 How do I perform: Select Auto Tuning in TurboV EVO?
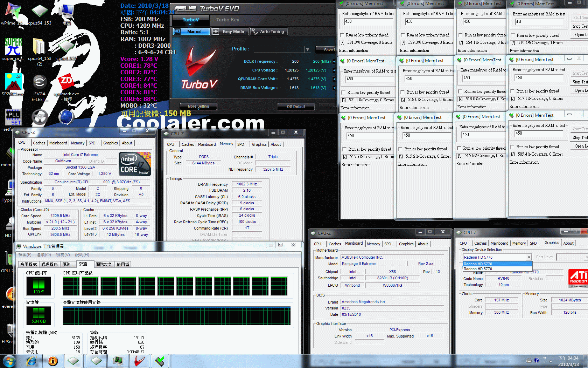[x=268, y=32]
